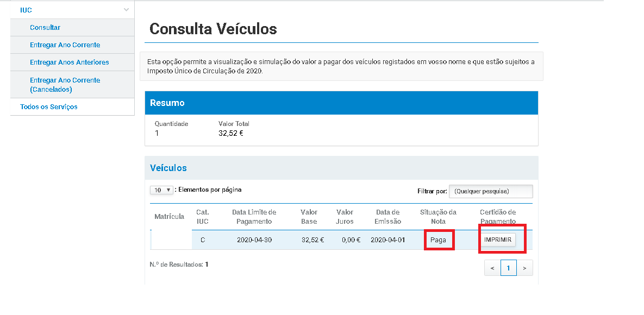The width and height of the screenshot is (644, 315).
Task: Click the Paga status cell
Action: (x=438, y=240)
